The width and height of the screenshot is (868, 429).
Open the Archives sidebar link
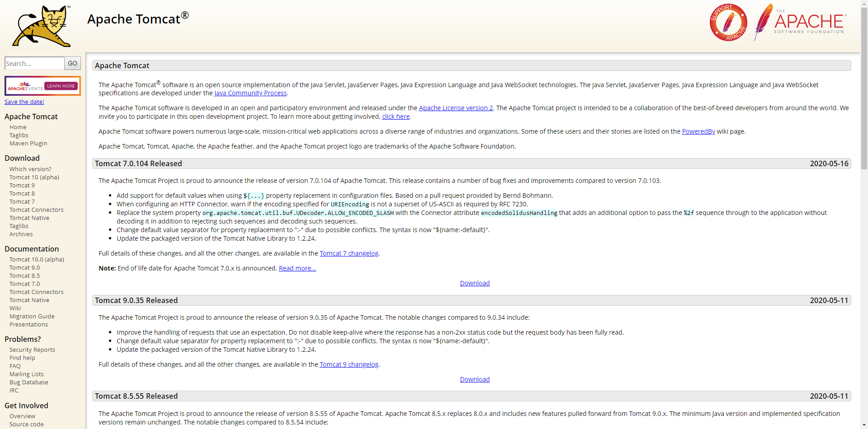click(x=21, y=234)
